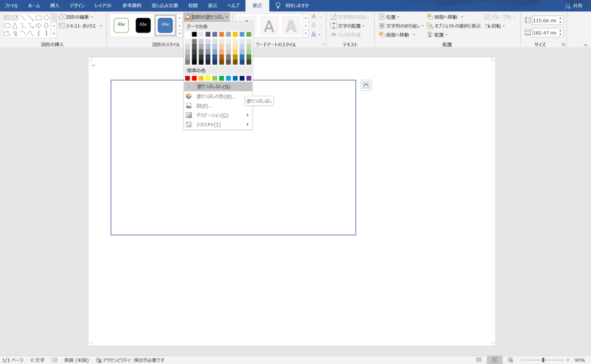Open the 回転 rotate dropdown
The height and width of the screenshot is (364, 591).
495,26
